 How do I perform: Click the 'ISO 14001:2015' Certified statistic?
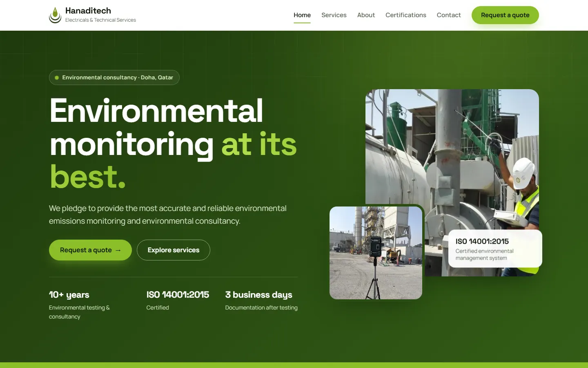click(178, 294)
